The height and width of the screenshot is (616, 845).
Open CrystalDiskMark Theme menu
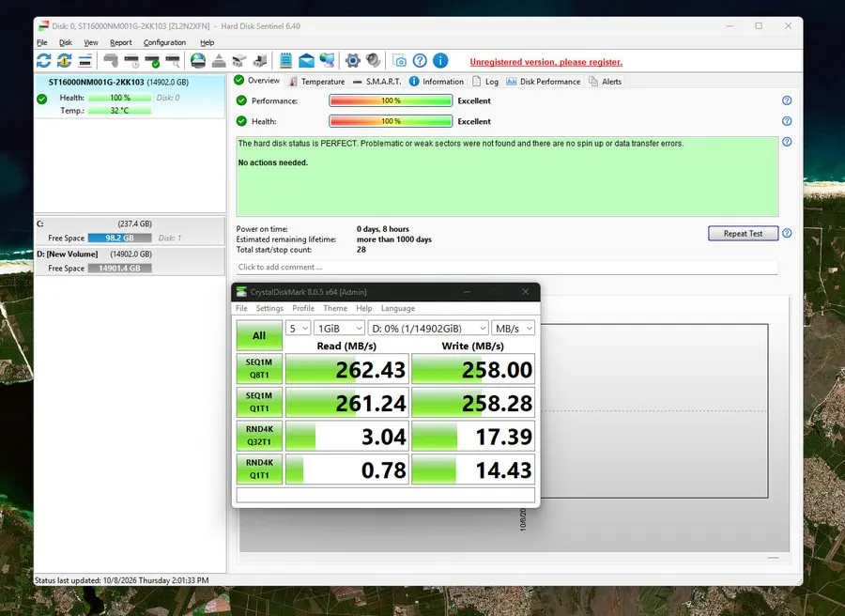(335, 308)
